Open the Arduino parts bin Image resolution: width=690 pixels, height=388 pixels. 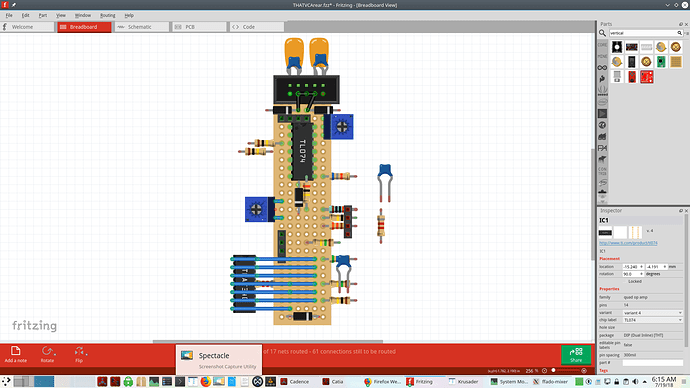pos(602,67)
